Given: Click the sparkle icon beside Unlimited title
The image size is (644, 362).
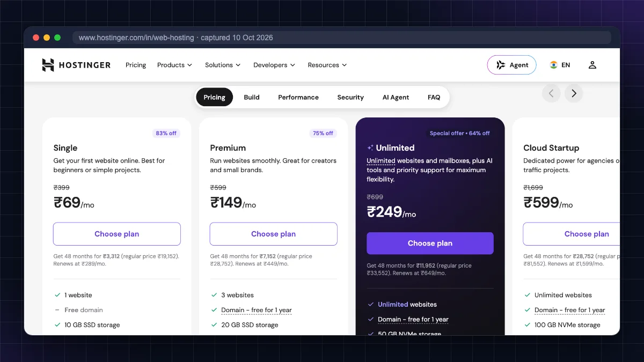Looking at the screenshot, I should pyautogui.click(x=370, y=148).
